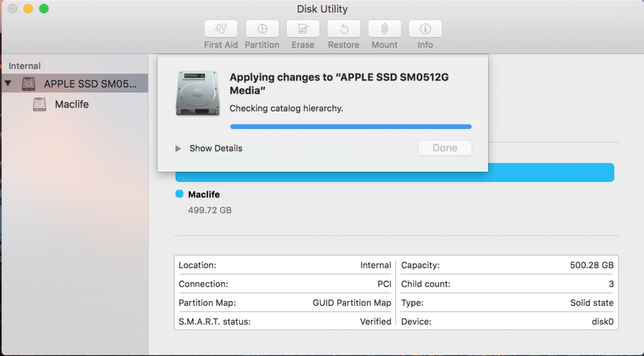Select the APPLE SSD SM05... sidebar row
This screenshot has height=356, width=644.
click(75, 84)
